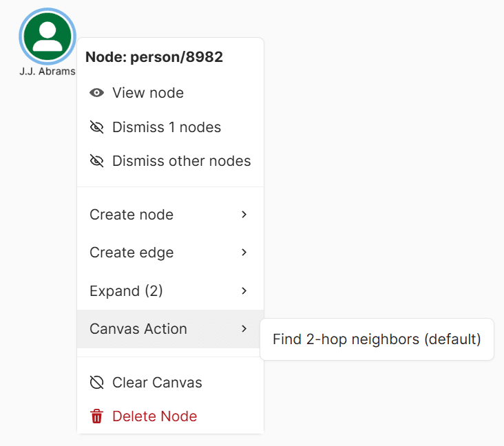Screen dimensions: 504x446
Task: Open the Create edge submenu chevron
Action: point(244,252)
